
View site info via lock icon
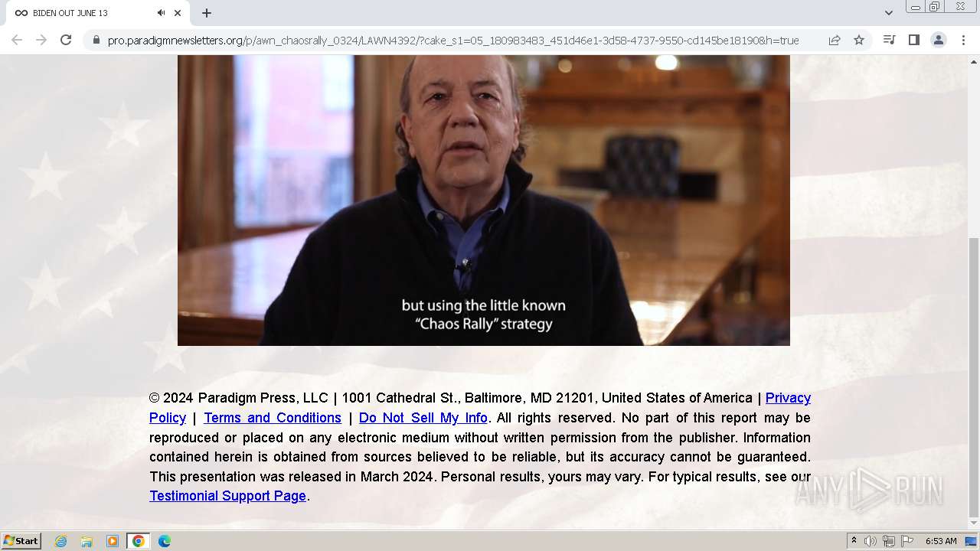96,40
